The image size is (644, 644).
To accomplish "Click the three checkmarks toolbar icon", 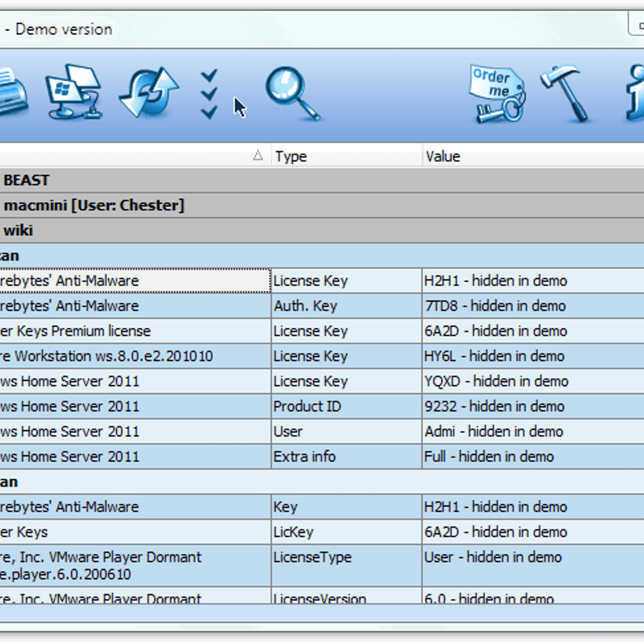I will pos(209,95).
